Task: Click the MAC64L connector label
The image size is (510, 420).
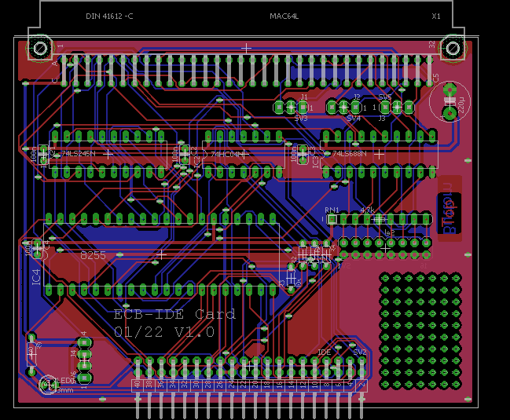Action: (284, 16)
